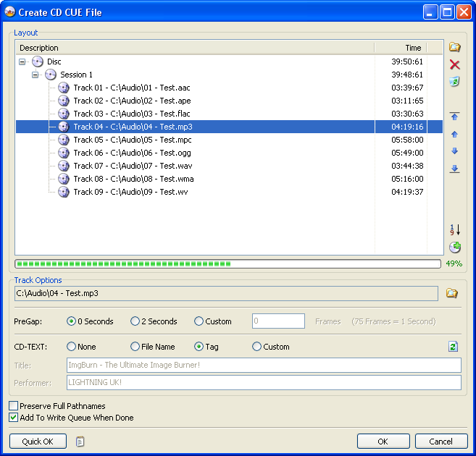Image resolution: width=476 pixels, height=456 pixels.
Task: Select PreGap 0 Seconds radio button
Action: 71,321
